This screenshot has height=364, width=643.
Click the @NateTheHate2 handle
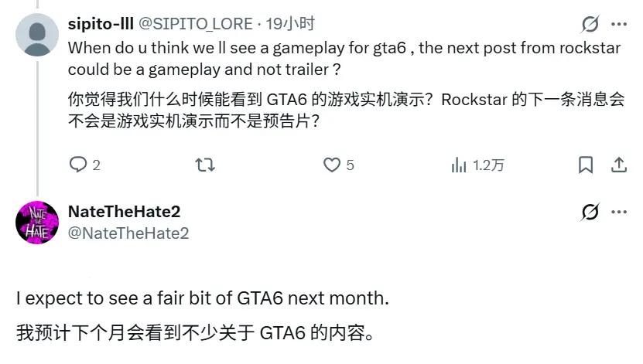(128, 233)
